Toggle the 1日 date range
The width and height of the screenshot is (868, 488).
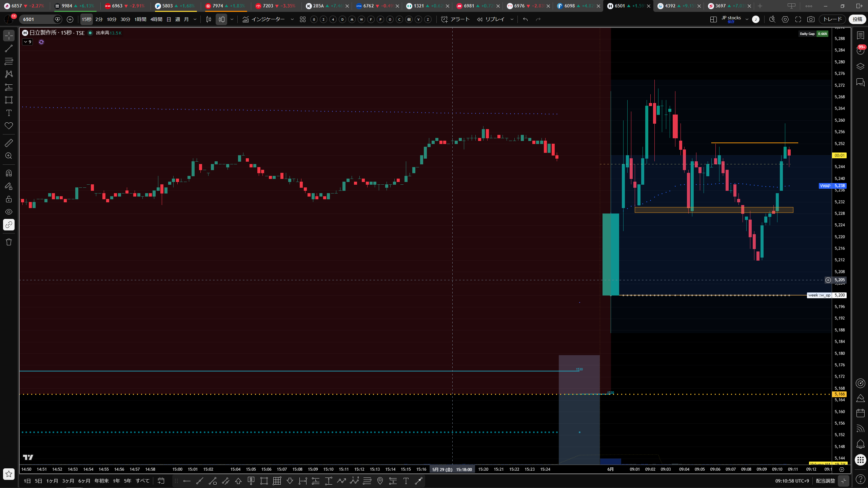point(27,481)
